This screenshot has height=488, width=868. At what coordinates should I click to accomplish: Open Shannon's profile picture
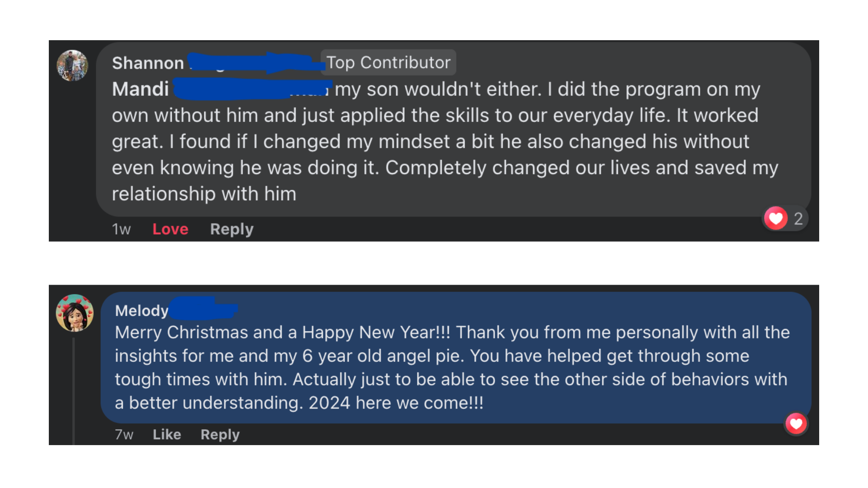(72, 66)
